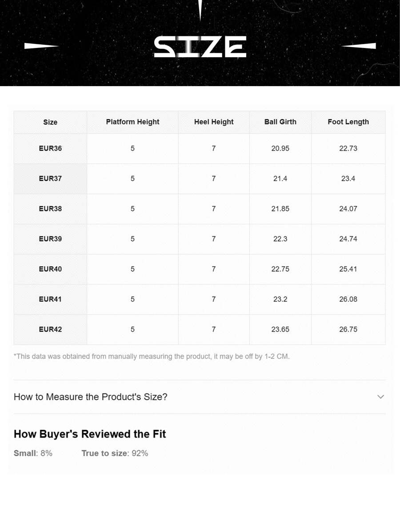This screenshot has height=532, width=400.
Task: Click the 'Small: 8%' fit rating
Action: (x=33, y=453)
